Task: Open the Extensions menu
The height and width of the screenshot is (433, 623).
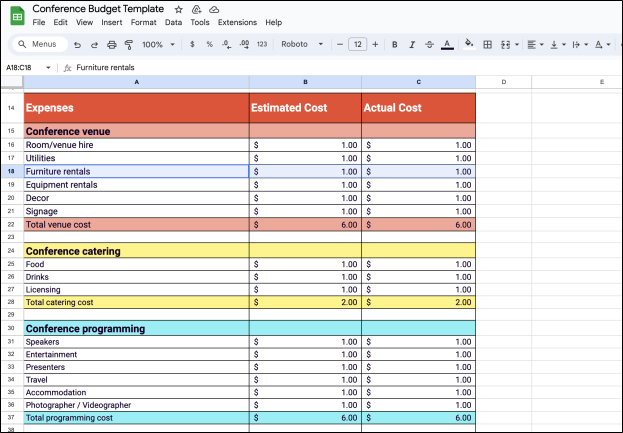Action: point(238,22)
